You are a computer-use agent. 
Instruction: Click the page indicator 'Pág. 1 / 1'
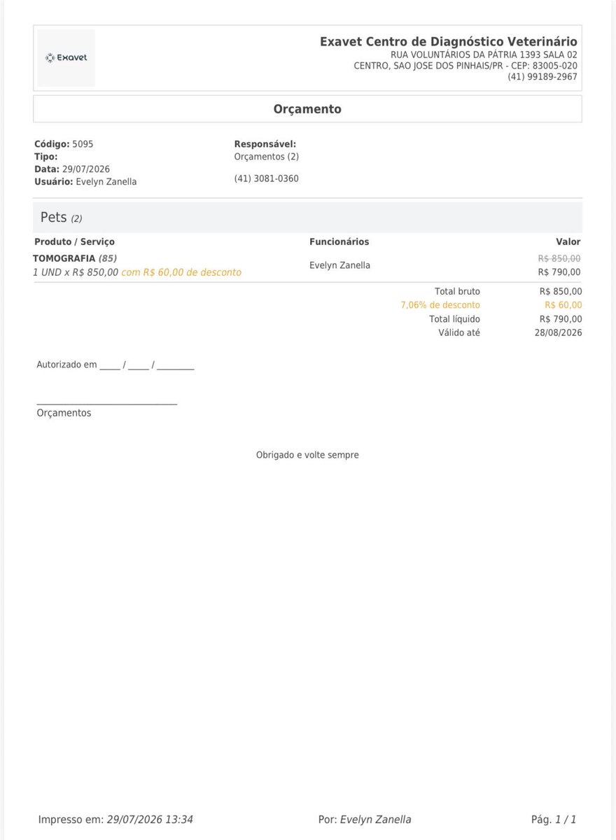(x=554, y=820)
